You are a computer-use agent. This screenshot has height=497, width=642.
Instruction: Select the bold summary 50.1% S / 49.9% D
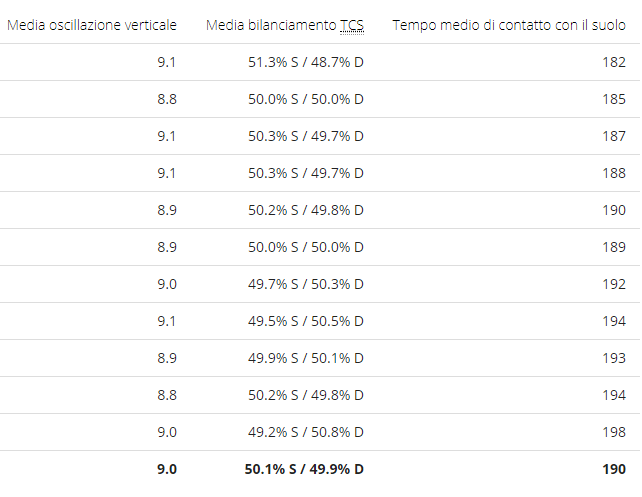[x=304, y=469]
